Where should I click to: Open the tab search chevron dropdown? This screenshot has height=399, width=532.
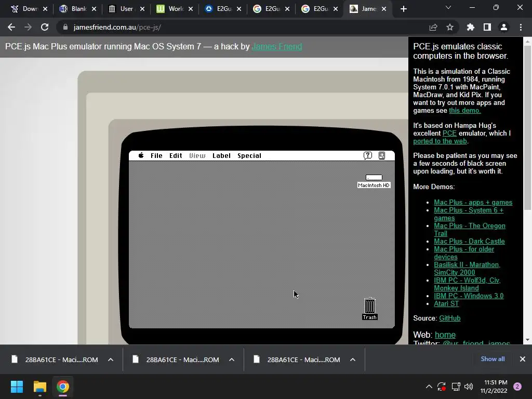[448, 7]
